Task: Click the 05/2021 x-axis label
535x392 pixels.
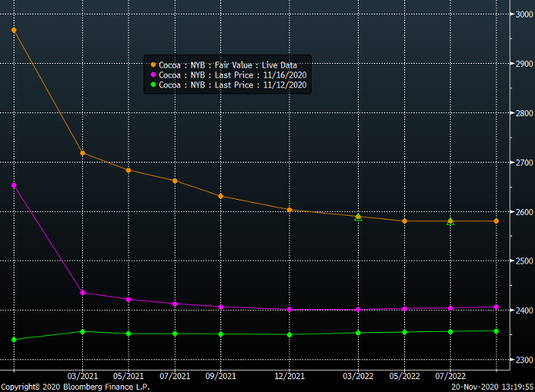Action: 128,376
